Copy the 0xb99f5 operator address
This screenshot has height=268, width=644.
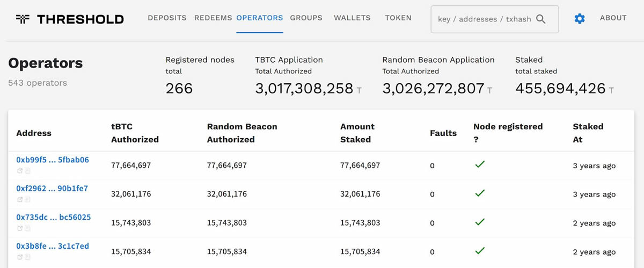pos(27,171)
